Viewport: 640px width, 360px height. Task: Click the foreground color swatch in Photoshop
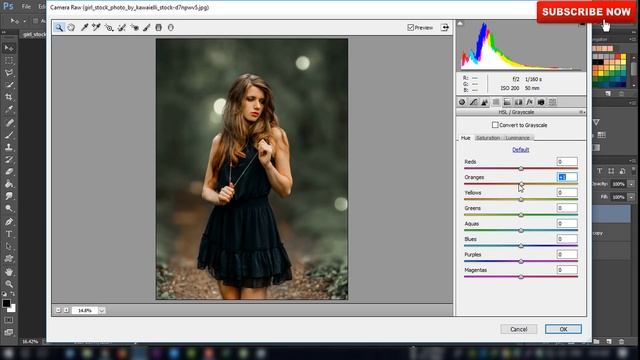click(6, 303)
